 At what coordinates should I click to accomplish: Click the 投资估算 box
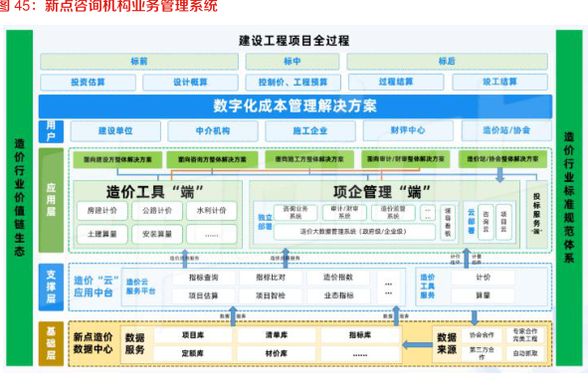tap(89, 83)
